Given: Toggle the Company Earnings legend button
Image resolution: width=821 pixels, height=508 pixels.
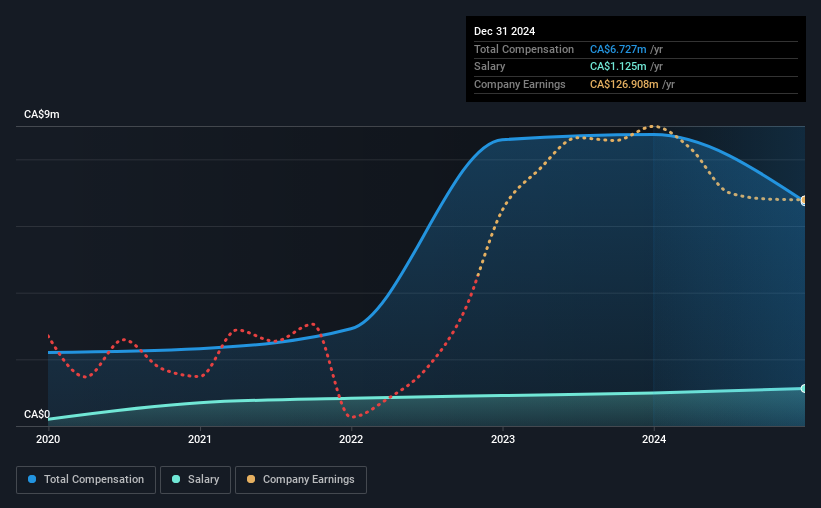Looking at the screenshot, I should click(301, 480).
